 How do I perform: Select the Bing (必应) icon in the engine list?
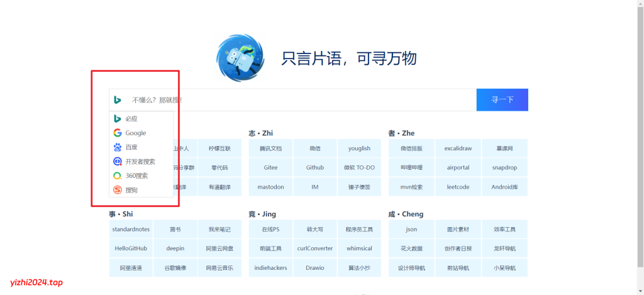(x=118, y=119)
